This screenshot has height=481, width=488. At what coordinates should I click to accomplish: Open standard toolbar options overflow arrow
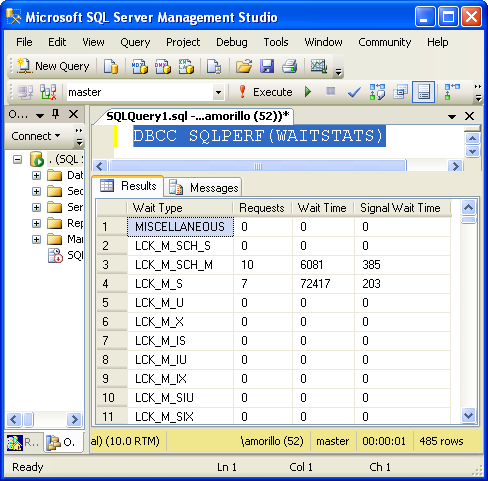click(338, 72)
